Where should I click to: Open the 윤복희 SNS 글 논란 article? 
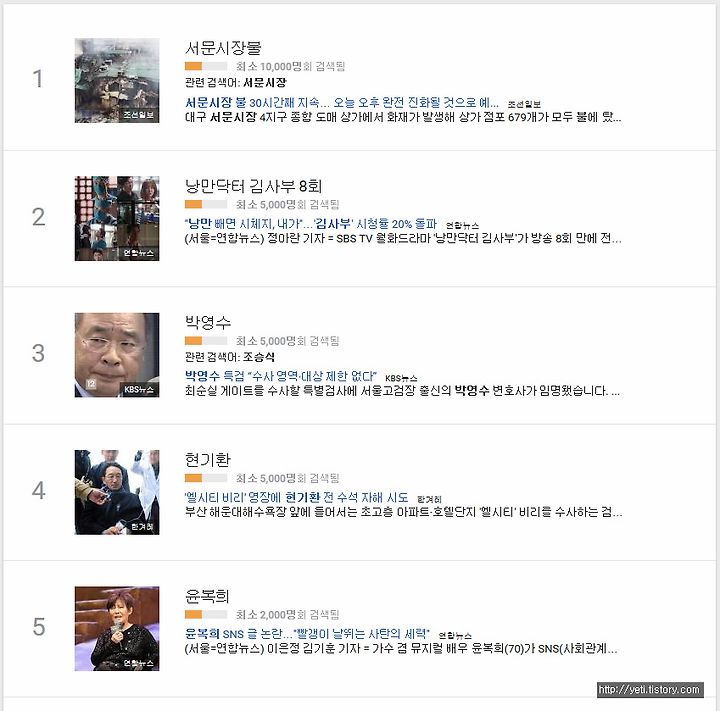tap(307, 634)
